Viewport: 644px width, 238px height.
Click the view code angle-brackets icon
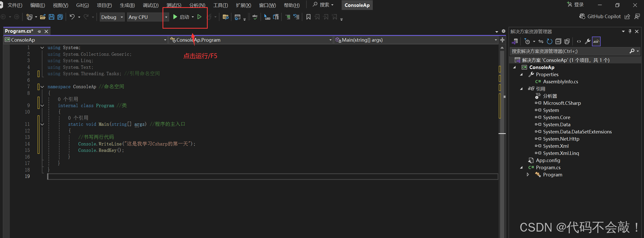point(579,41)
